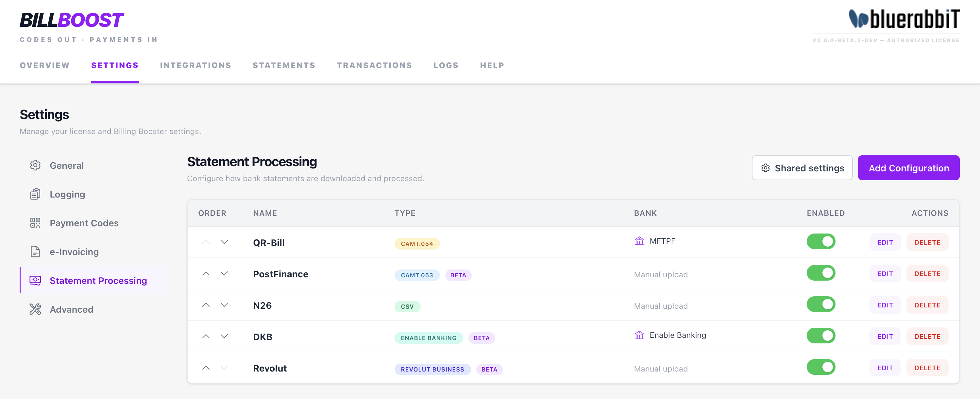Click the CAMT.054 type badge
The image size is (980, 399).
coord(417,244)
